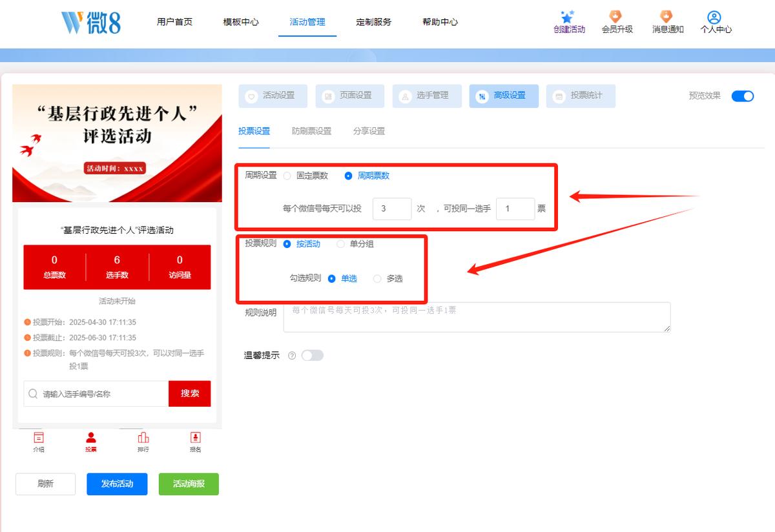775x532 pixels.
Task: Switch to 页面设置 tab
Action: click(x=349, y=96)
